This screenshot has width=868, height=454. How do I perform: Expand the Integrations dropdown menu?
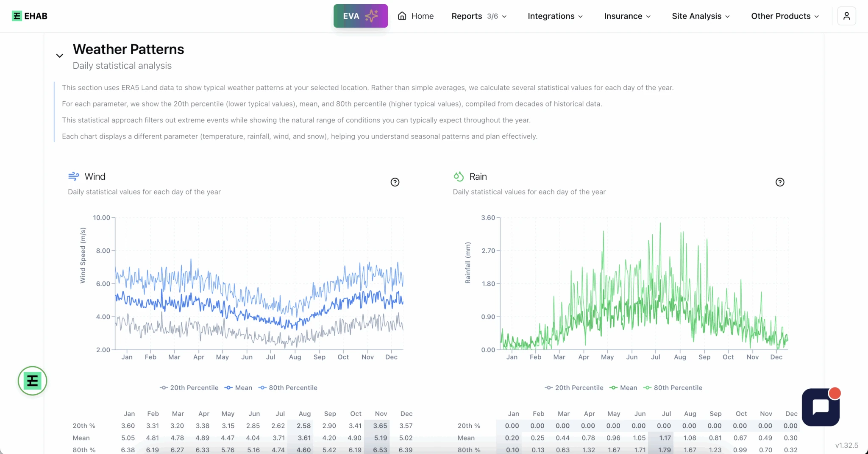coord(555,16)
